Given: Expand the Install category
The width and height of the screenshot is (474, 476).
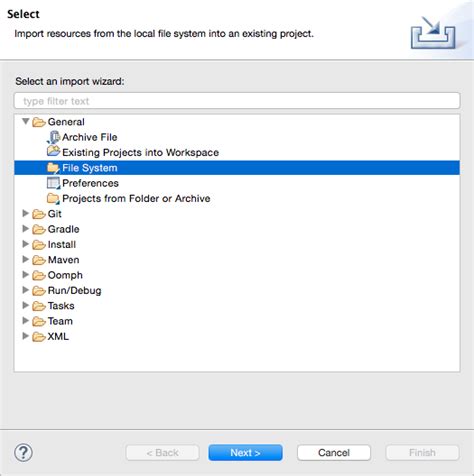Looking at the screenshot, I should pyautogui.click(x=25, y=244).
